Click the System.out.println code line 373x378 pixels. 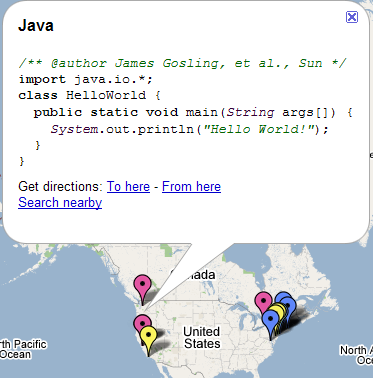(189, 129)
